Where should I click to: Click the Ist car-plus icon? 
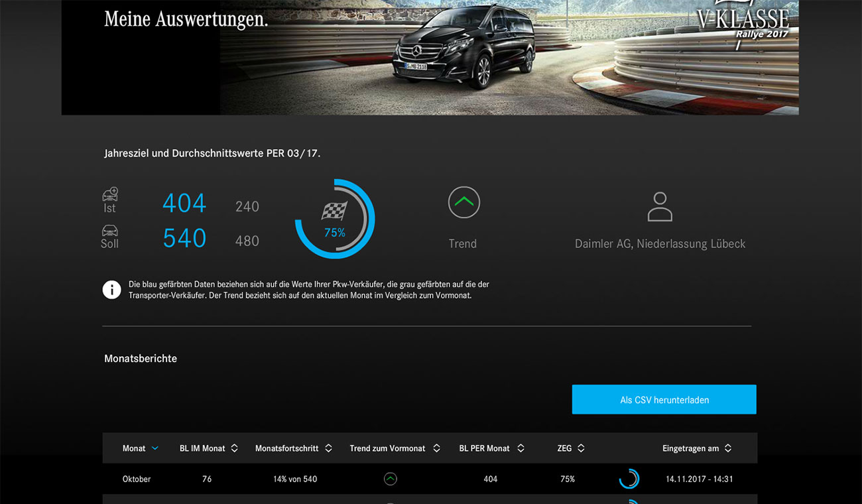(110, 194)
